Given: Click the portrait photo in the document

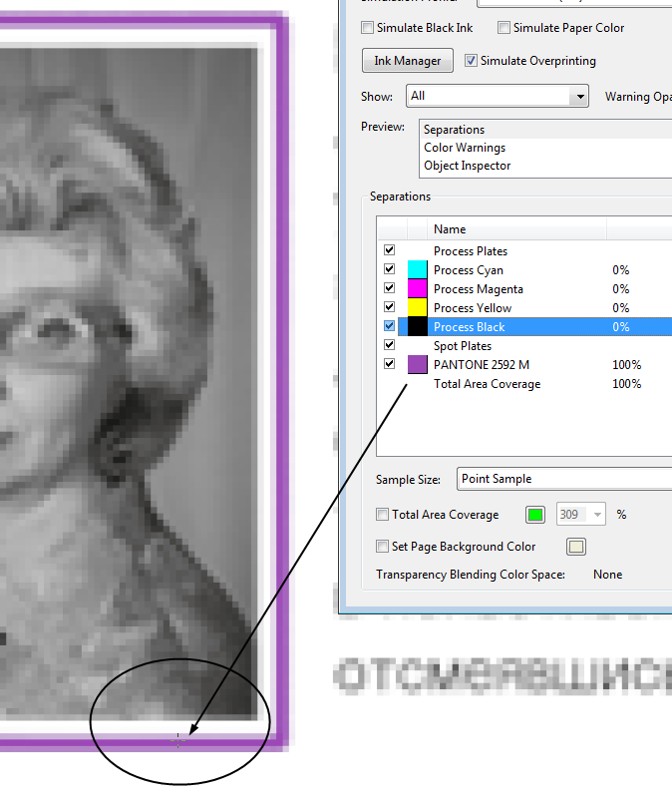Looking at the screenshot, I should click(x=129, y=384).
